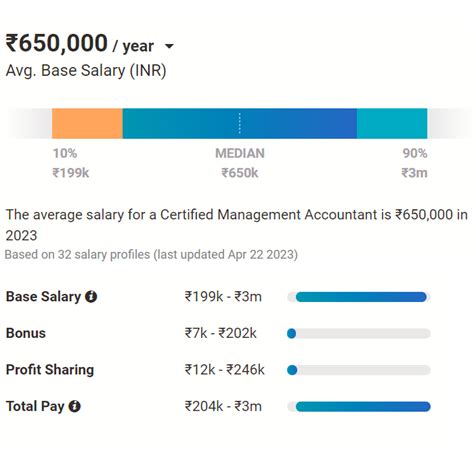Select the '/ year' pay period text
Screen dimensions: 474x474
133,46
